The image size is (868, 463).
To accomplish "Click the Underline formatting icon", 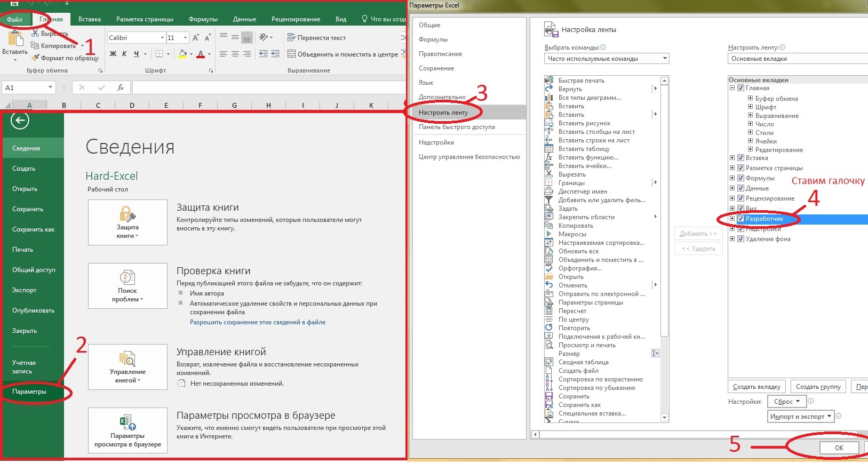I will 137,54.
